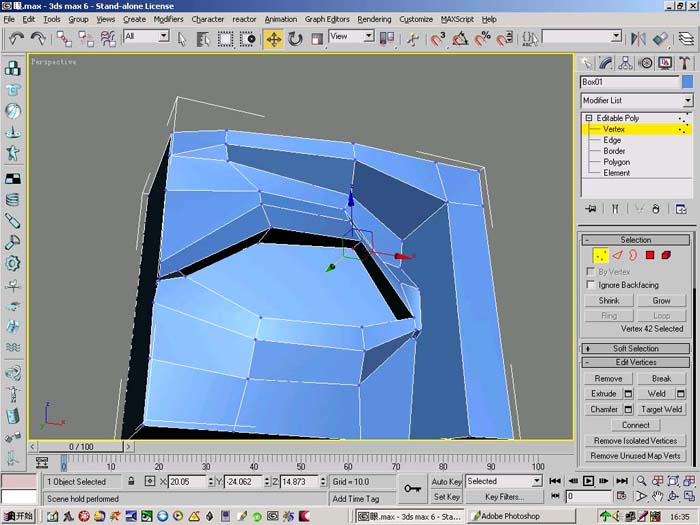The height and width of the screenshot is (525, 700).
Task: Toggle Show End Result in stack
Action: point(615,209)
